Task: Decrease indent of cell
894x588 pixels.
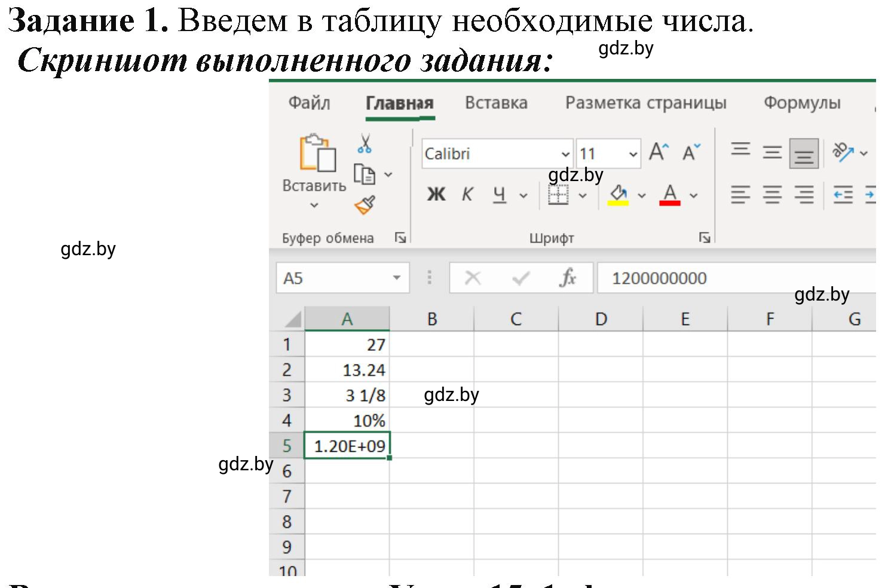Action: point(843,195)
